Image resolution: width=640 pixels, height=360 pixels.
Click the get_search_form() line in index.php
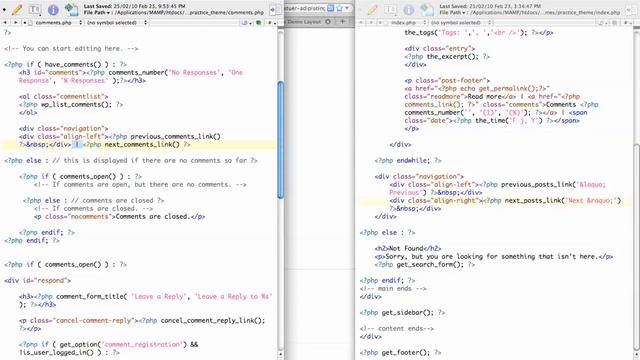[424, 264]
